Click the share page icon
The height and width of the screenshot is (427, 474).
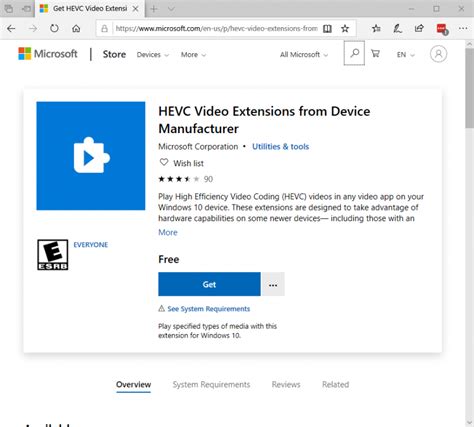[419, 29]
